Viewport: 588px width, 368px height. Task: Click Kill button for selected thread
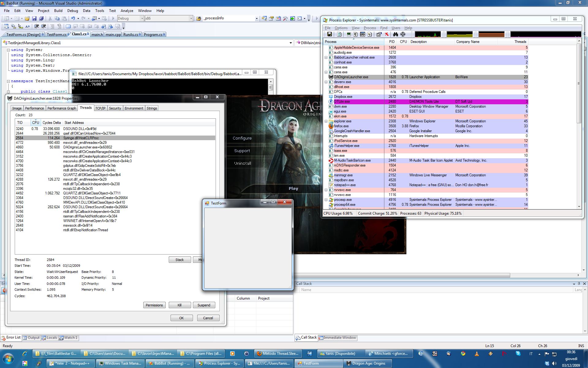tap(180, 305)
